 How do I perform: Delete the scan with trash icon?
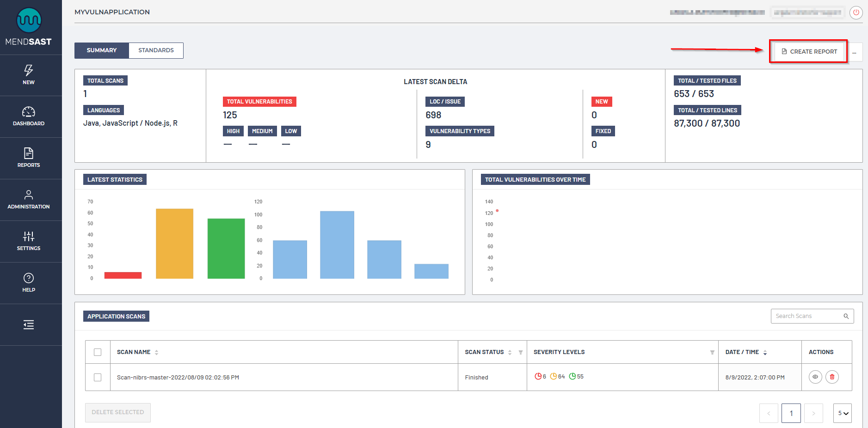tap(832, 377)
